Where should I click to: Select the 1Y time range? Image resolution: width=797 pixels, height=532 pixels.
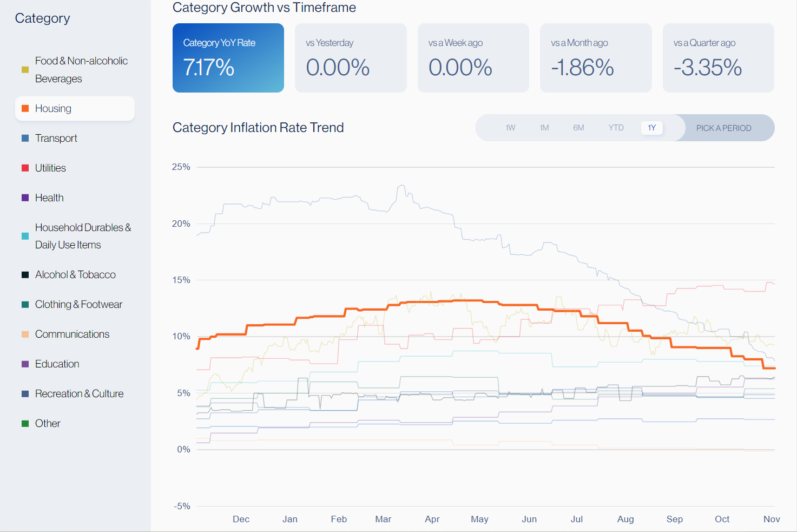click(651, 128)
